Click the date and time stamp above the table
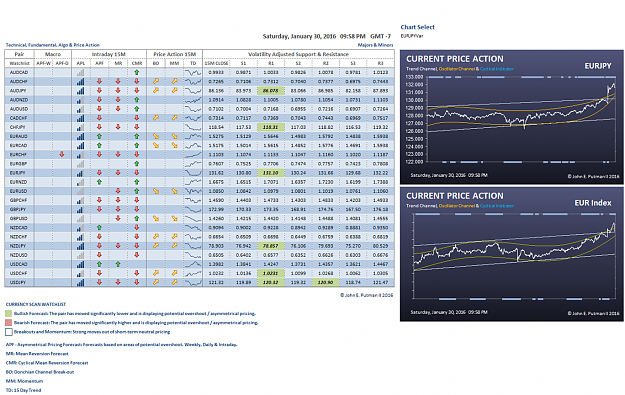 pos(326,36)
